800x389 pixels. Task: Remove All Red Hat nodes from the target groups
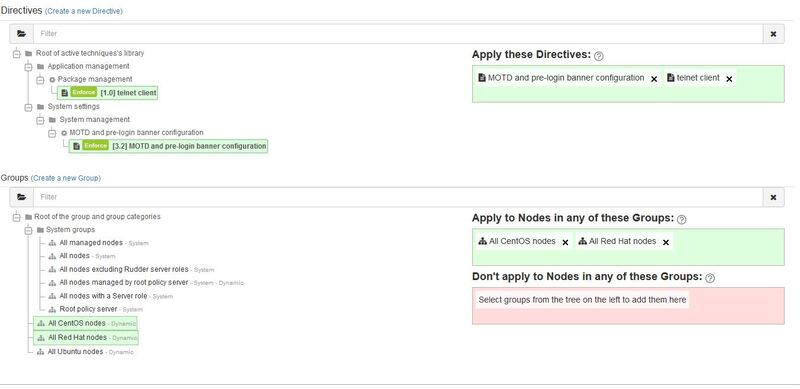pos(666,242)
